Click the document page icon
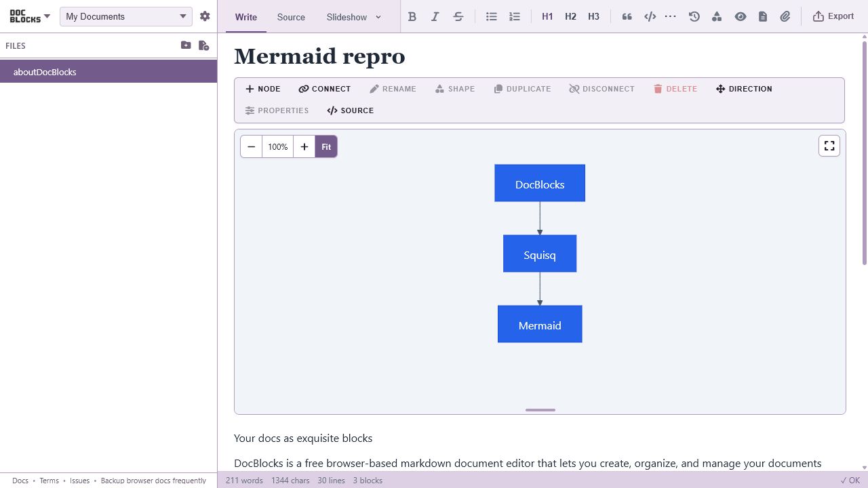The width and height of the screenshot is (868, 488). click(763, 16)
